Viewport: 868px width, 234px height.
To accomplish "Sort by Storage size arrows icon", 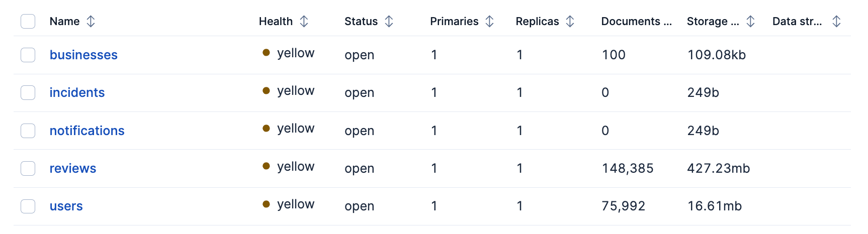I will point(750,21).
